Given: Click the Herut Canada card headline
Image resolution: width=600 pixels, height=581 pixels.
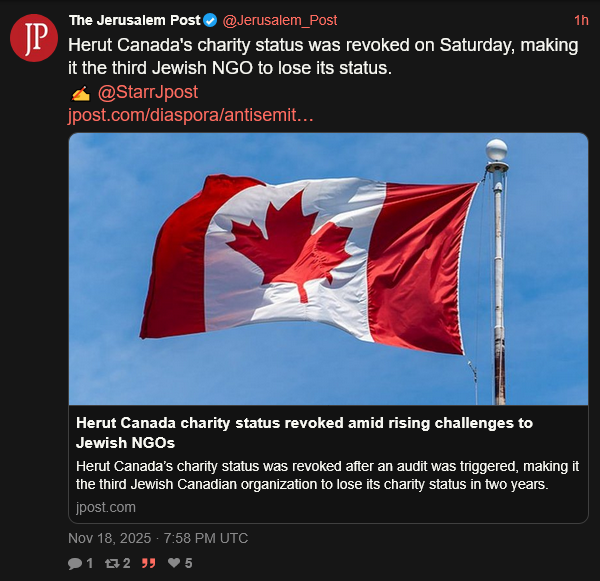Looking at the screenshot, I should [304, 432].
